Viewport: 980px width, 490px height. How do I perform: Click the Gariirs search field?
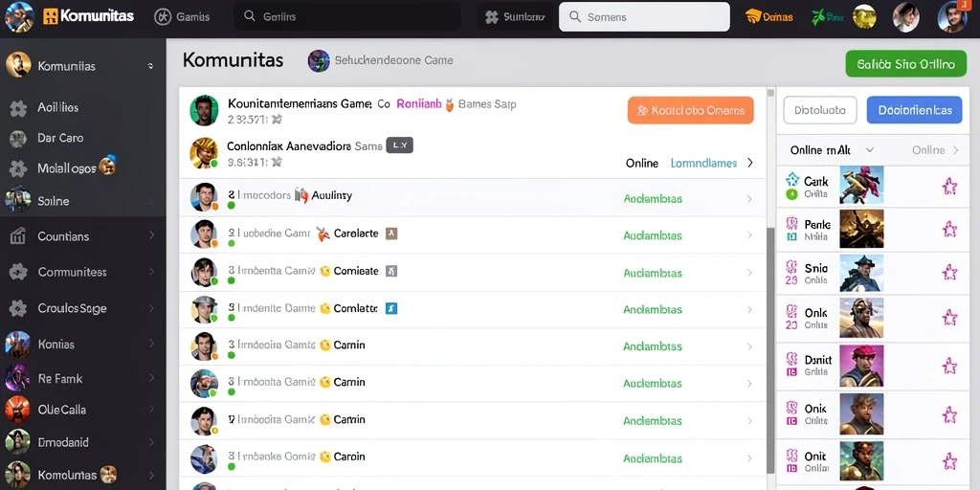[346, 17]
